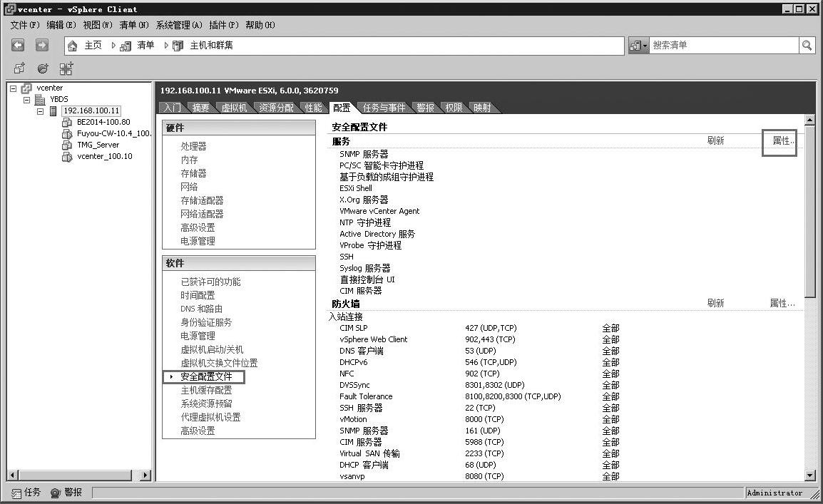Click 属性 link for the Services section
The image size is (823, 504).
(782, 141)
